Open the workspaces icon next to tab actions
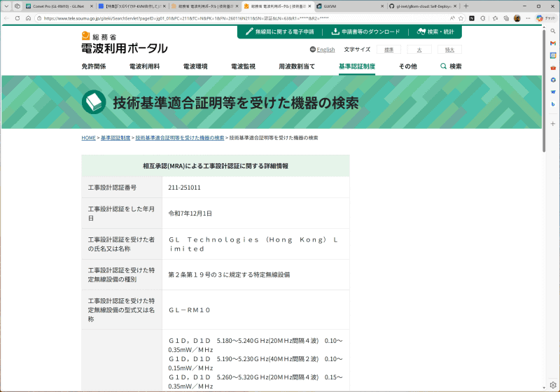 point(17,6)
